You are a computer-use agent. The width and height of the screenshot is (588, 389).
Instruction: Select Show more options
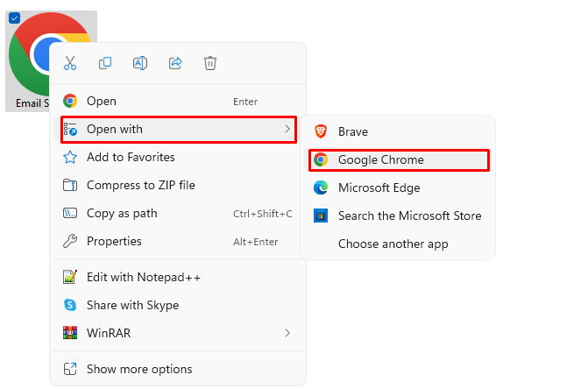[178, 369]
